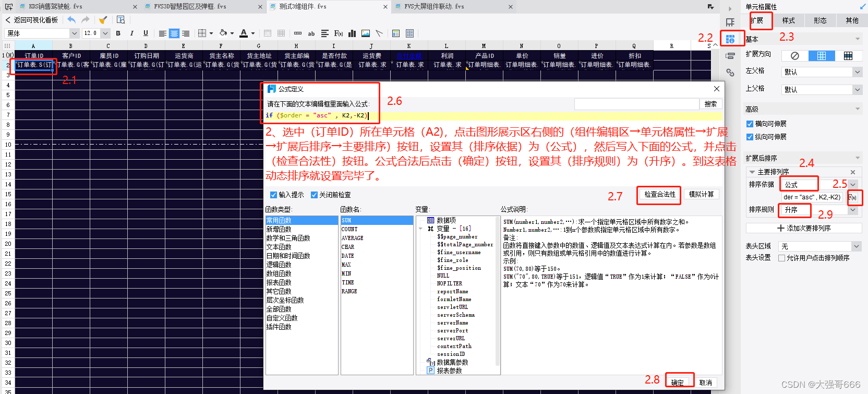Screen dimensions: 868x394
Task: Click the insert text lines icon
Action: pos(325,33)
